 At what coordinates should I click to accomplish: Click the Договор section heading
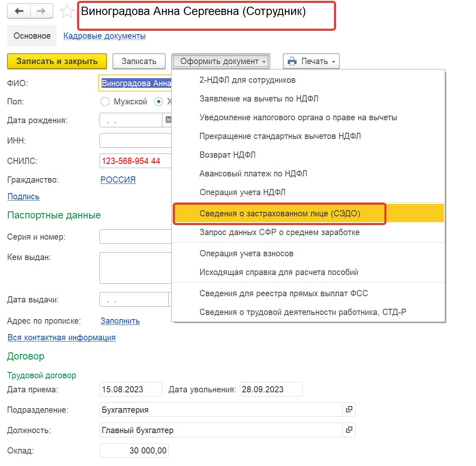coord(26,356)
